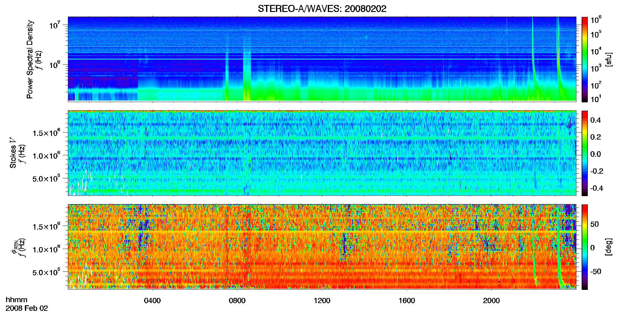Screen dimensions: 644x332
Task: Click the 1.5×10^6 tick of φRTN panel
Action: pos(46,227)
